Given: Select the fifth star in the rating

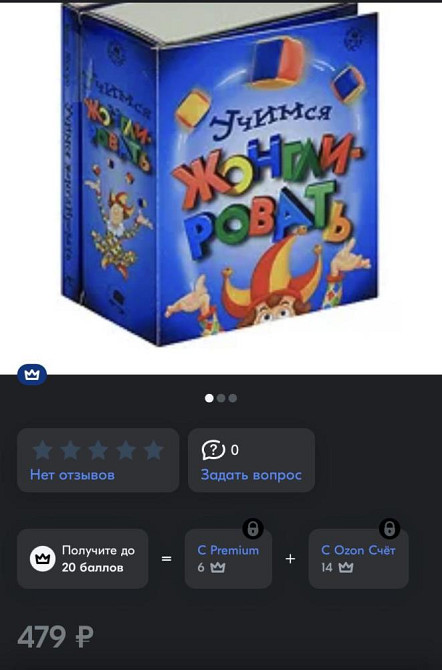Looking at the screenshot, I should click(x=153, y=450).
